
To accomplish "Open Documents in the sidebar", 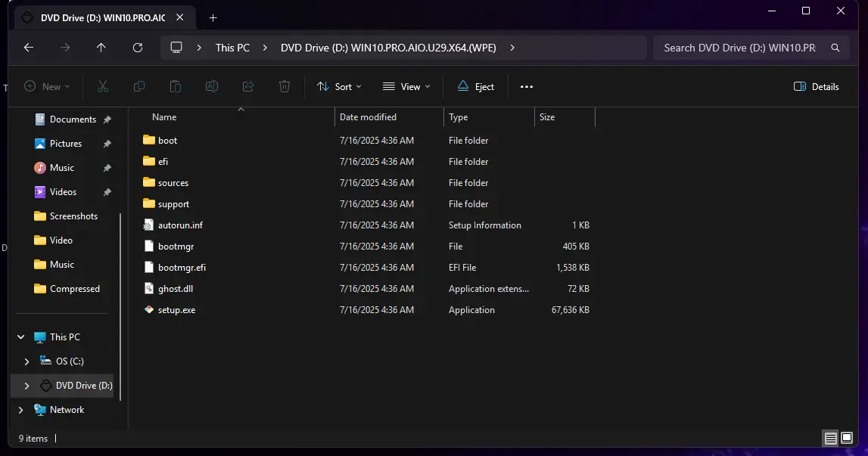I will (x=73, y=119).
